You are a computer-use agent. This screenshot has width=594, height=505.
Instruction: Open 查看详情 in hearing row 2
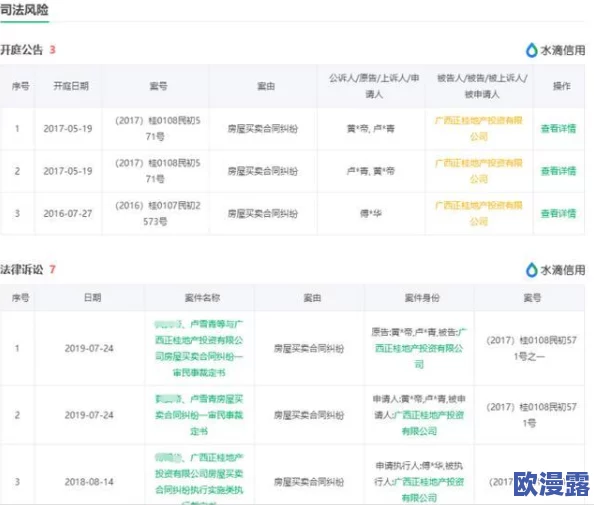pyautogui.click(x=558, y=171)
